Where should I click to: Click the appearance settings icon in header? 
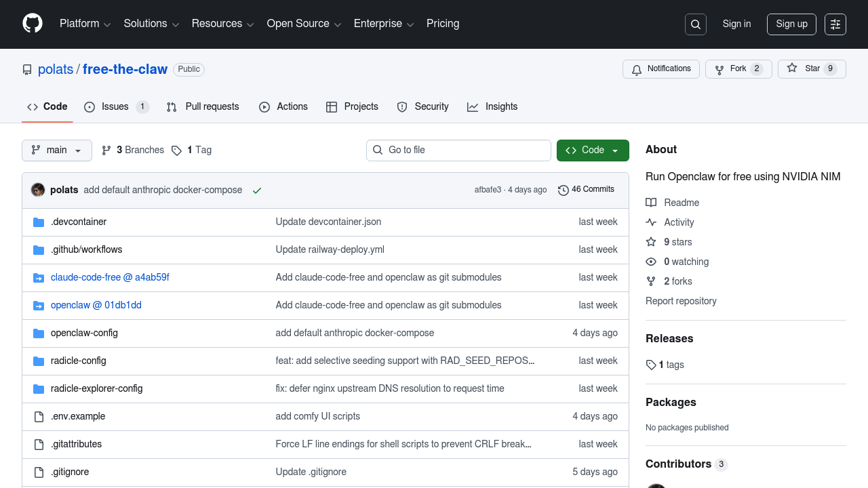pos(835,24)
